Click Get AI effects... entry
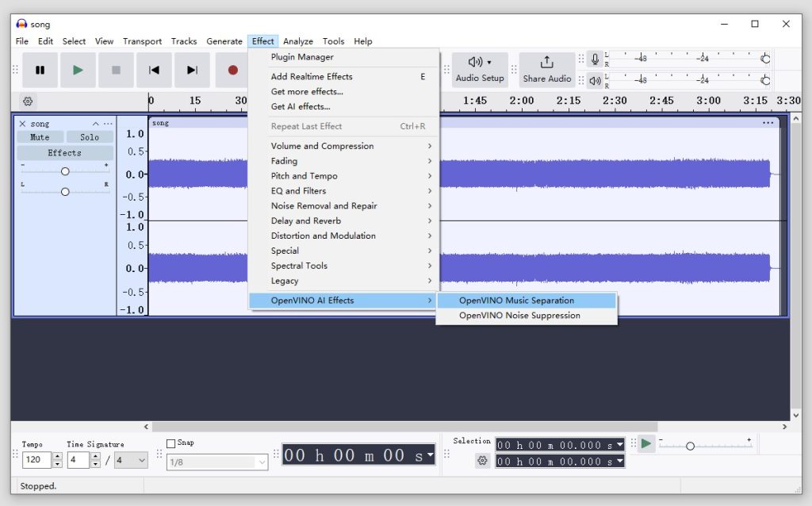 click(343, 107)
